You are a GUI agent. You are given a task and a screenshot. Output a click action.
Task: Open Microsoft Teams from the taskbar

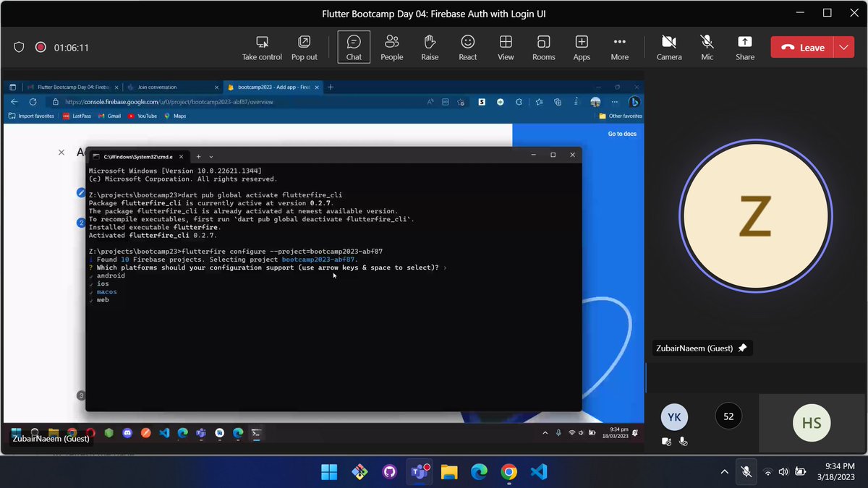coord(420,472)
